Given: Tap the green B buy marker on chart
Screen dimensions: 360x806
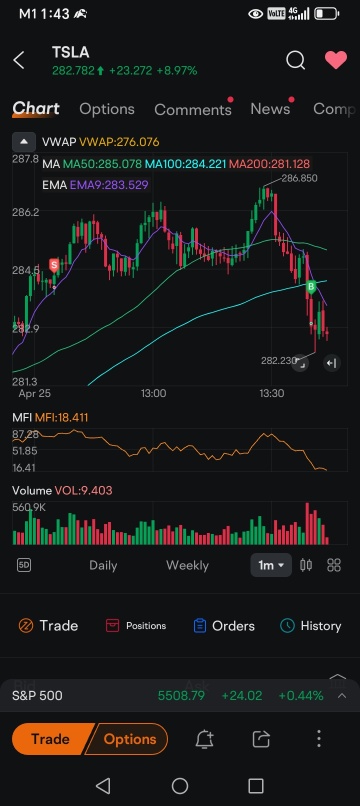Looking at the screenshot, I should (311, 287).
